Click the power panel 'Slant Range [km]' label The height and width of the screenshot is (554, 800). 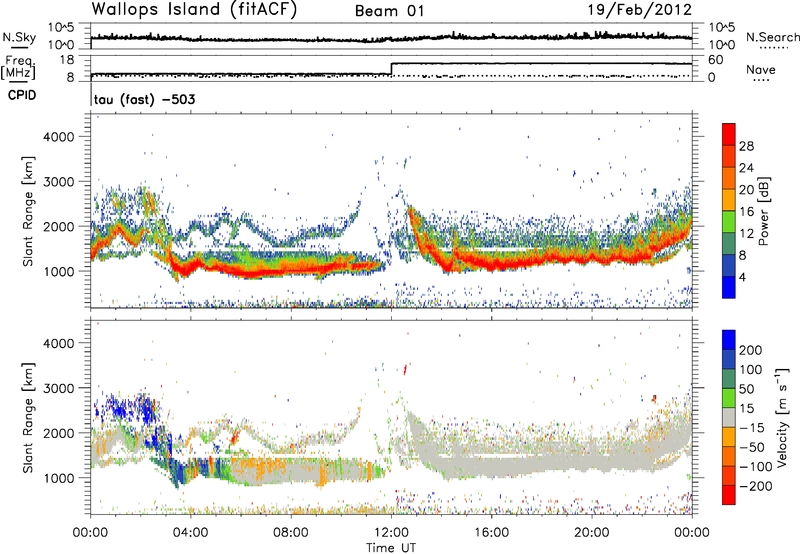click(28, 211)
